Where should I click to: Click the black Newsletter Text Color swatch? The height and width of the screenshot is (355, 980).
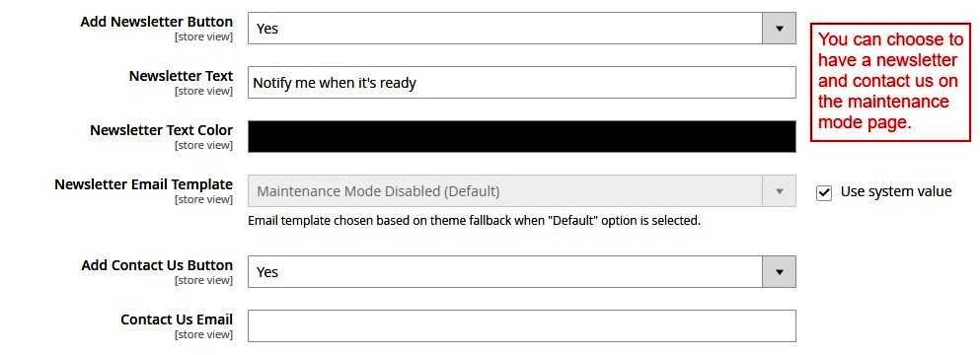click(522, 136)
